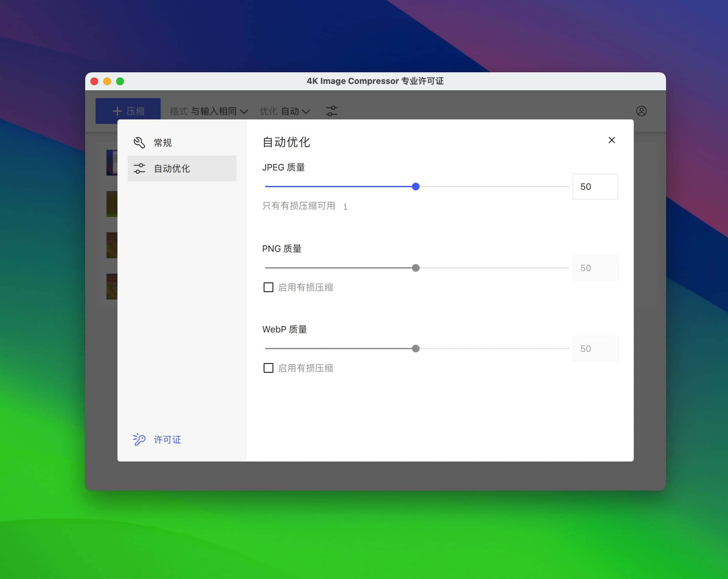Click the plus icon on 压缩 button
This screenshot has height=579, width=728.
117,111
